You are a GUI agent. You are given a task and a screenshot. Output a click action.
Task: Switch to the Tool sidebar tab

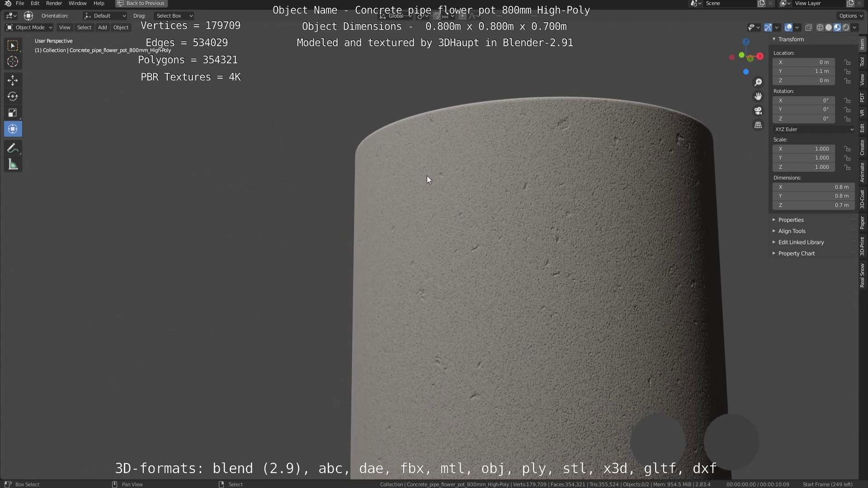863,62
